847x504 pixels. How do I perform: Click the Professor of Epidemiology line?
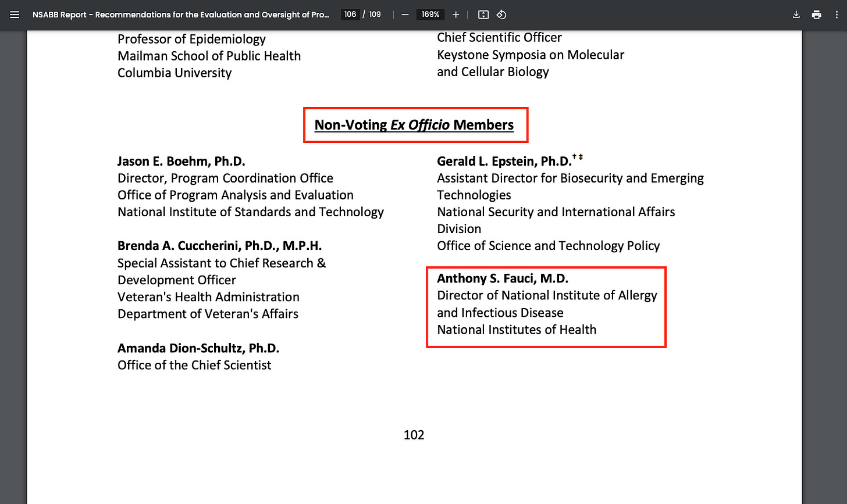pyautogui.click(x=191, y=39)
